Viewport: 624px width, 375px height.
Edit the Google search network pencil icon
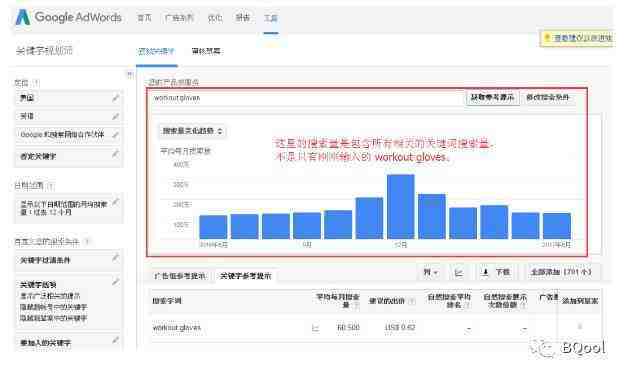[x=115, y=135]
